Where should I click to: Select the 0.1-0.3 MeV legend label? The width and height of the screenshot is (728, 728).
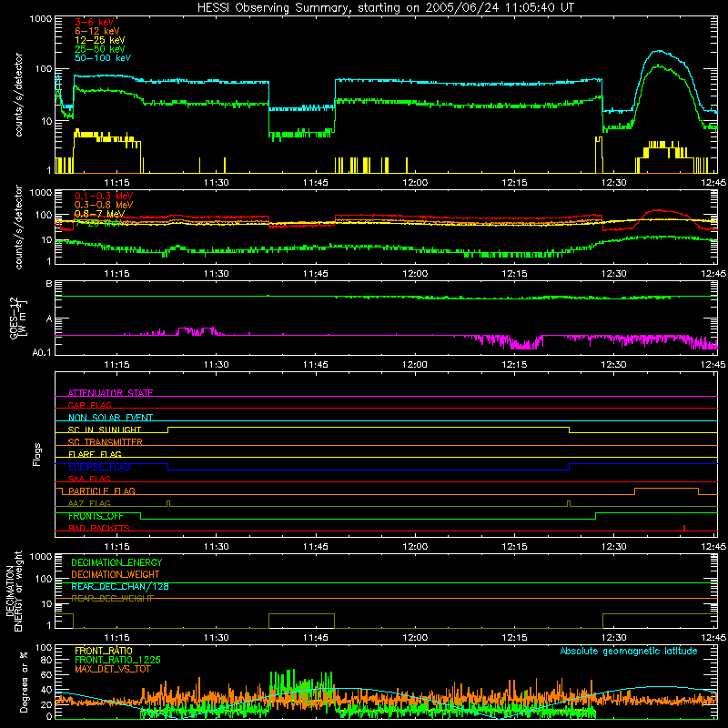pos(104,196)
